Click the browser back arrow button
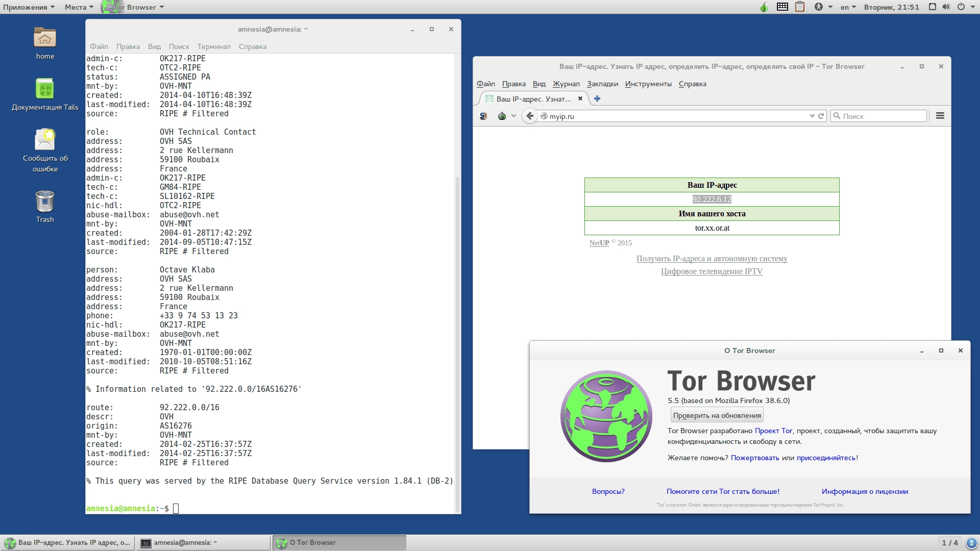This screenshot has width=980, height=551. (530, 116)
